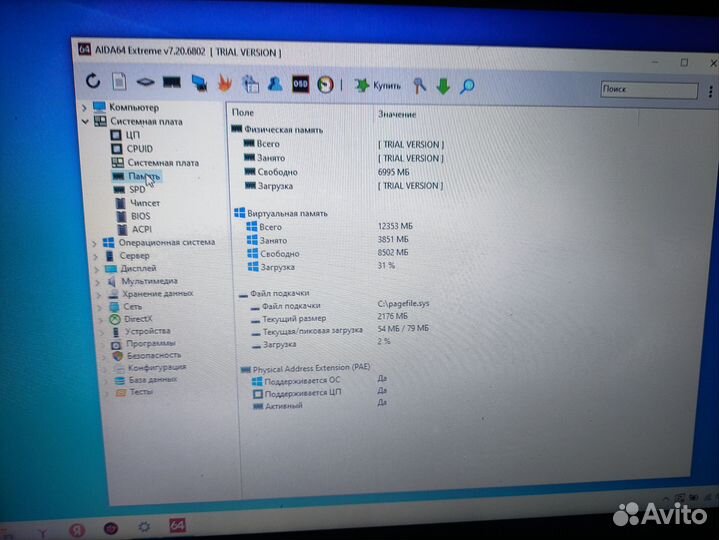
Task: Click the AIDA64 taskbar icon
Action: tap(177, 526)
